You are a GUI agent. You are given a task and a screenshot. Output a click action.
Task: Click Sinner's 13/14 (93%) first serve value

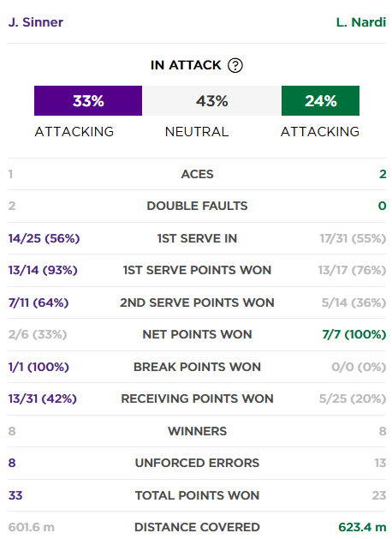[43, 270]
